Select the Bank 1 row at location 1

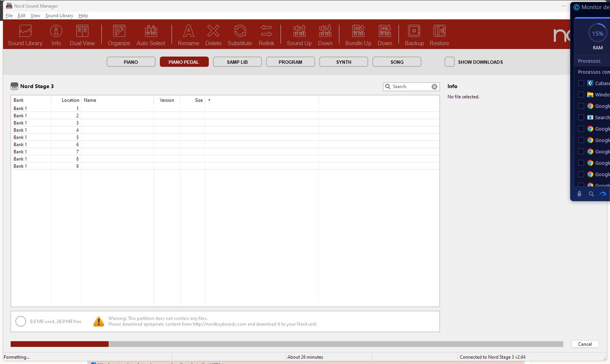(x=225, y=109)
